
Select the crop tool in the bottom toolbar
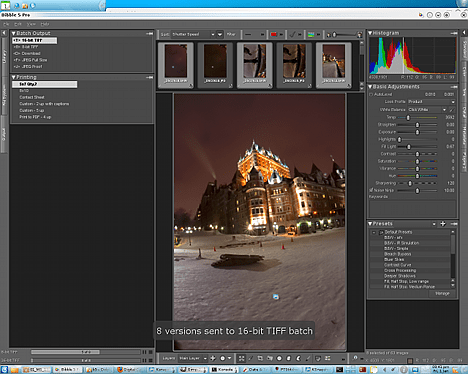pos(260,358)
